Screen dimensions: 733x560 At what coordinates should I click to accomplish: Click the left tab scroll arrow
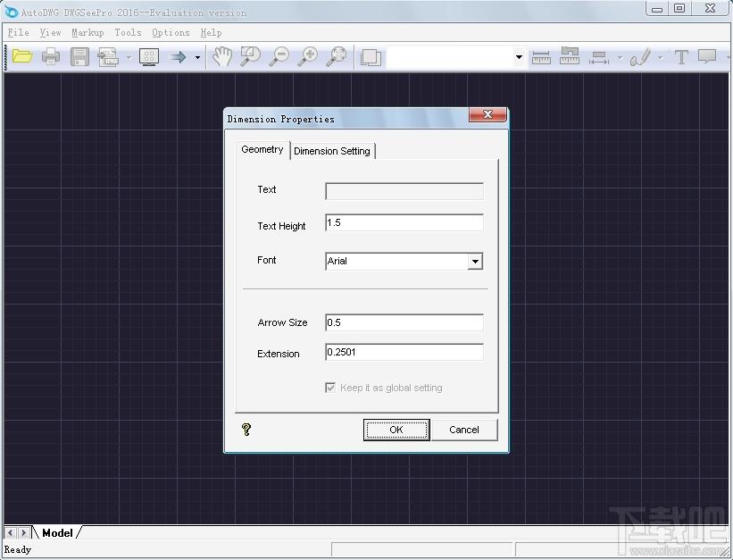(11, 532)
